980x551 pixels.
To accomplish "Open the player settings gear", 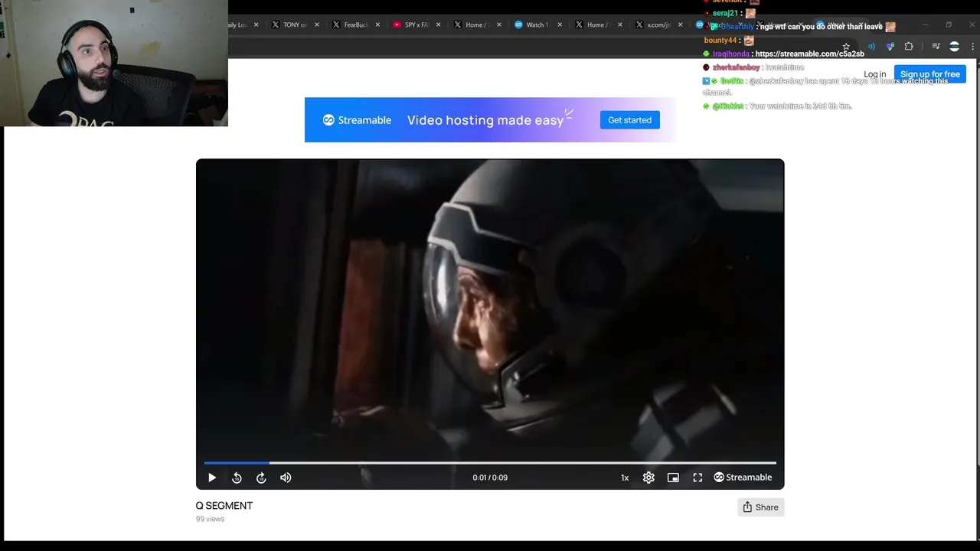I will (x=648, y=478).
